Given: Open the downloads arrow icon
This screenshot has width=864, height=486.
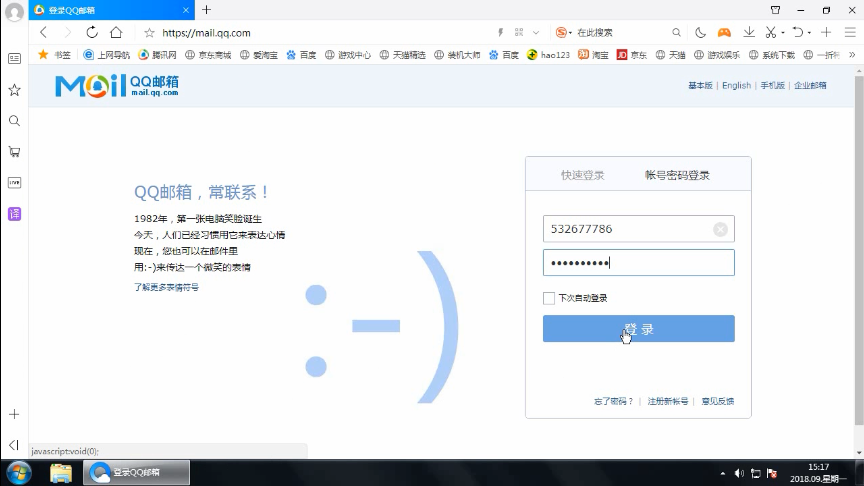Looking at the screenshot, I should pos(749,33).
